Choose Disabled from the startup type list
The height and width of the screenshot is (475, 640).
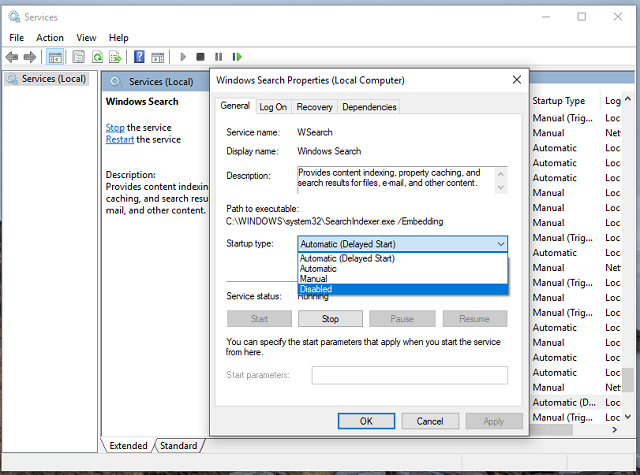[x=402, y=289]
